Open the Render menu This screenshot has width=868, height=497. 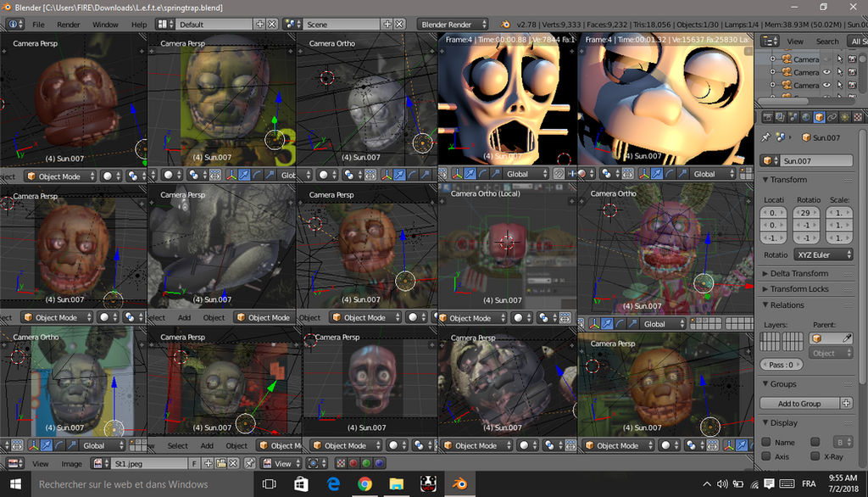tap(69, 25)
